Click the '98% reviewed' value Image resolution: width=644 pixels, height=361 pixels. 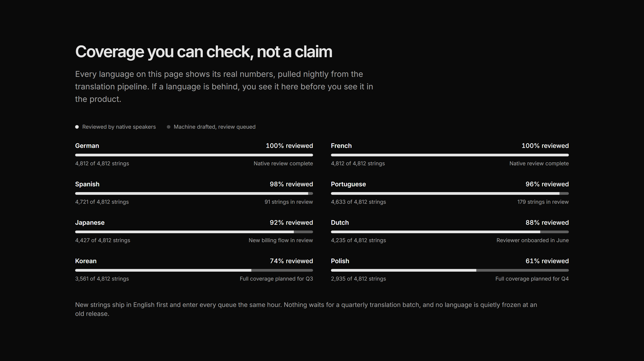[x=291, y=184]
